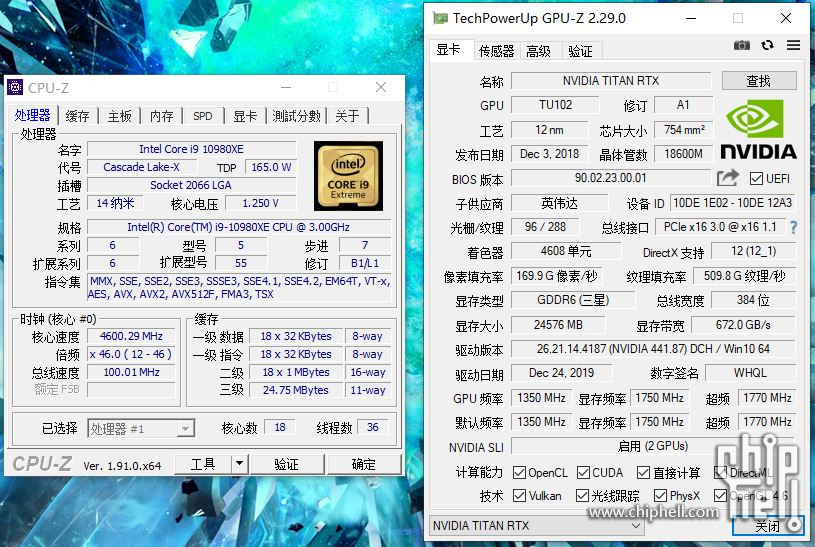Viewport: 815px width, 547px height.
Task: Click the GPU name field NVIDIA TITAN RTX
Action: point(611,81)
